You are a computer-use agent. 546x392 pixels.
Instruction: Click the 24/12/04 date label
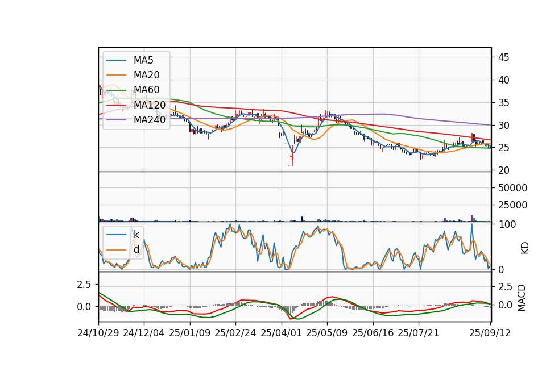(144, 333)
